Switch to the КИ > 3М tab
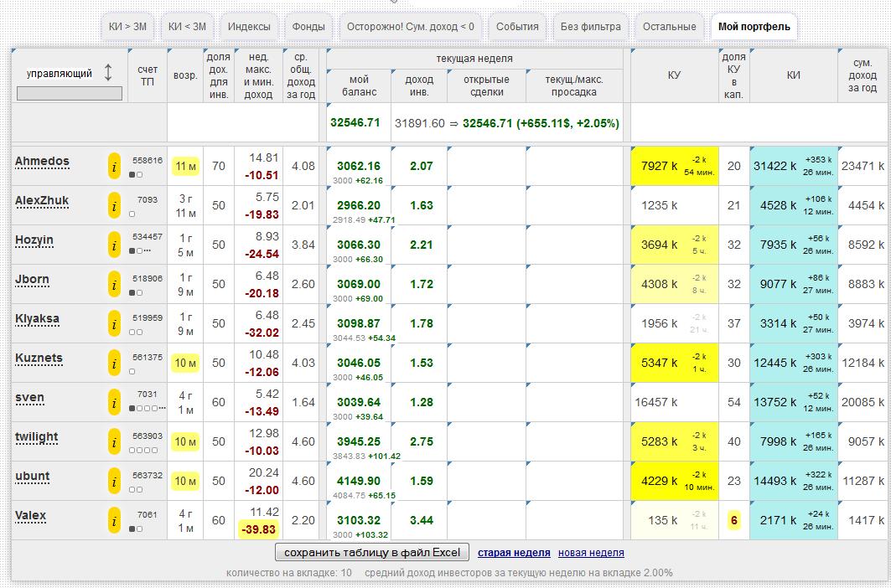The image size is (891, 588). pyautogui.click(x=128, y=27)
